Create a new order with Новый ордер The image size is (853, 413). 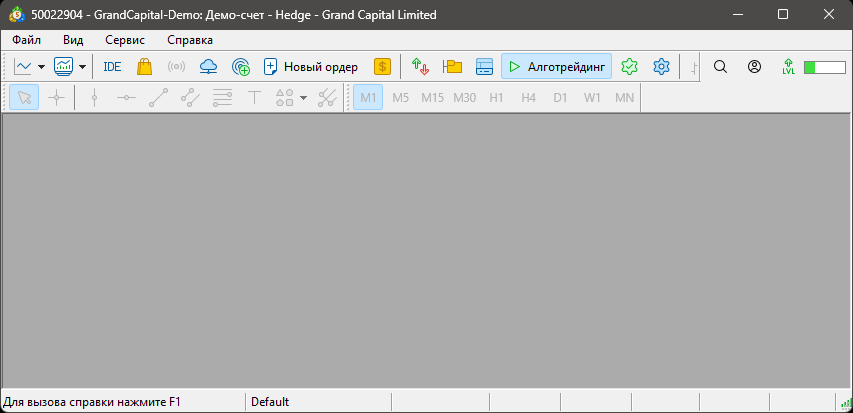point(311,67)
